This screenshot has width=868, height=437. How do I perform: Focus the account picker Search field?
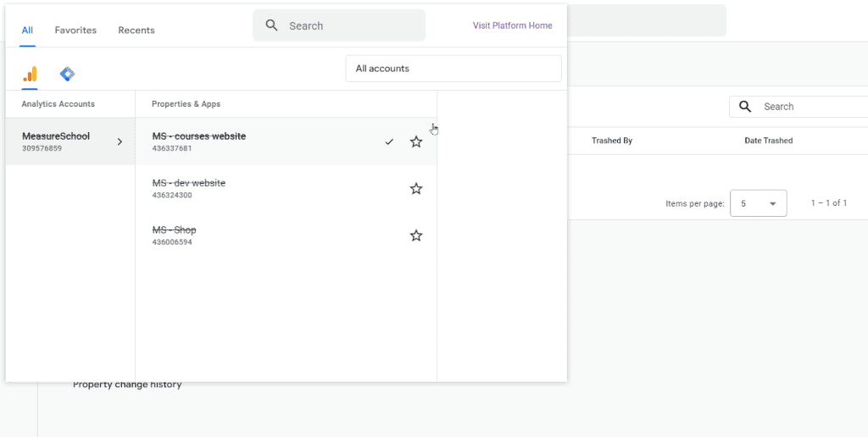pyautogui.click(x=339, y=25)
